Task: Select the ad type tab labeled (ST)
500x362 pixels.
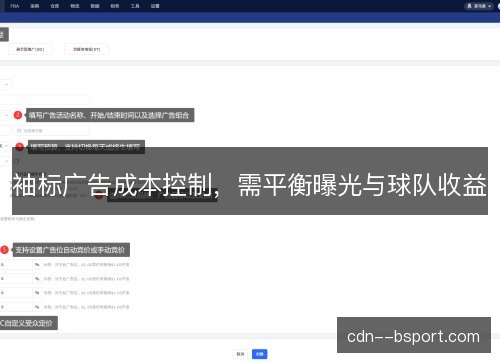Action: coord(86,49)
